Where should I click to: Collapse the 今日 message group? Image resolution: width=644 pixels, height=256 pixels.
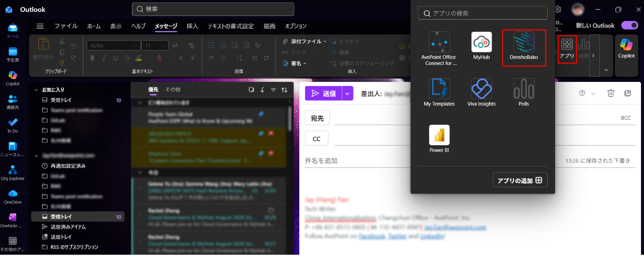click(x=140, y=173)
